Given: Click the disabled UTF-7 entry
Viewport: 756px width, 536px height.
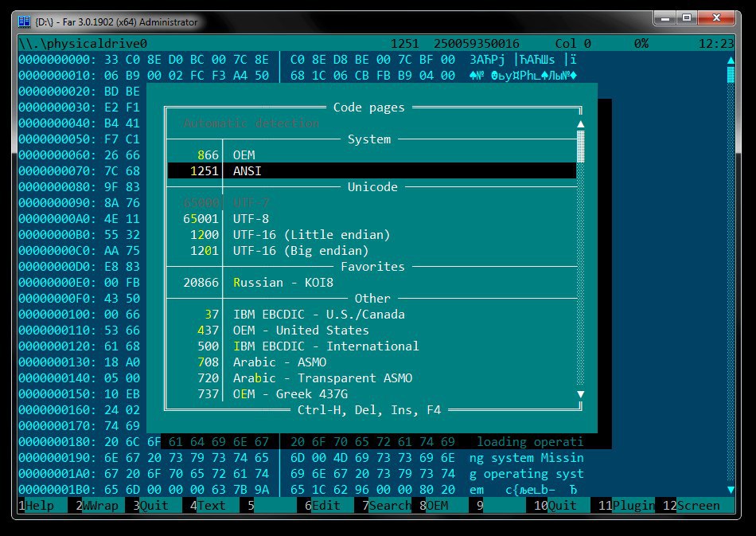Looking at the screenshot, I should (372, 202).
